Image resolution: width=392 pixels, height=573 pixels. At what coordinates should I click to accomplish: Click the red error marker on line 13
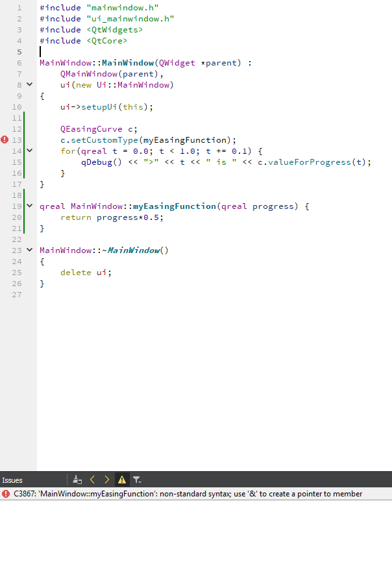[5, 140]
